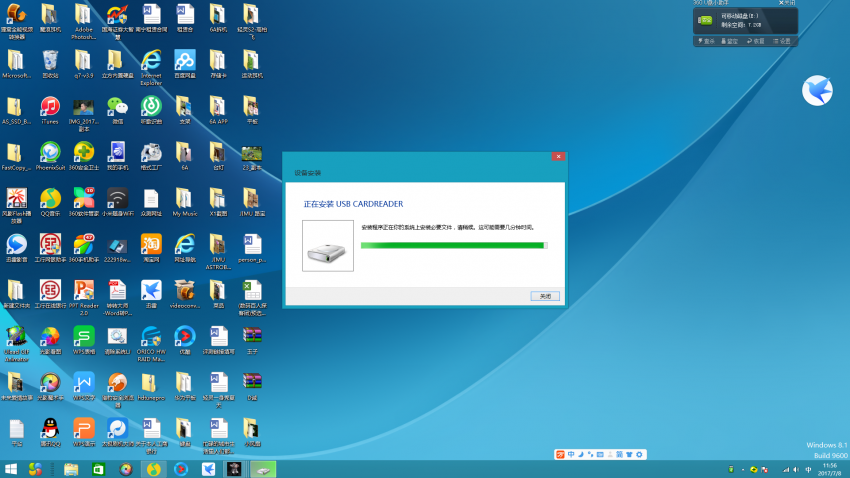Close the device installation window with X

(x=558, y=157)
